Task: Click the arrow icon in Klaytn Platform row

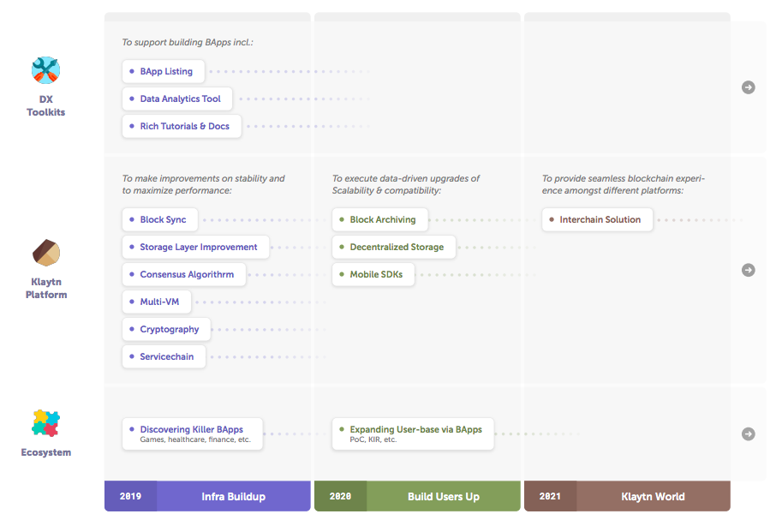Action: 748,270
